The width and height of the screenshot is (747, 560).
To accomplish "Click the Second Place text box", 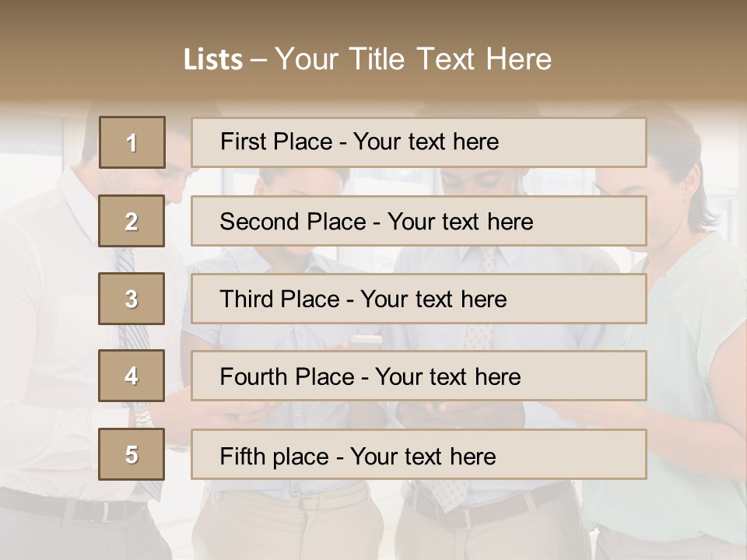I will pos(419,221).
